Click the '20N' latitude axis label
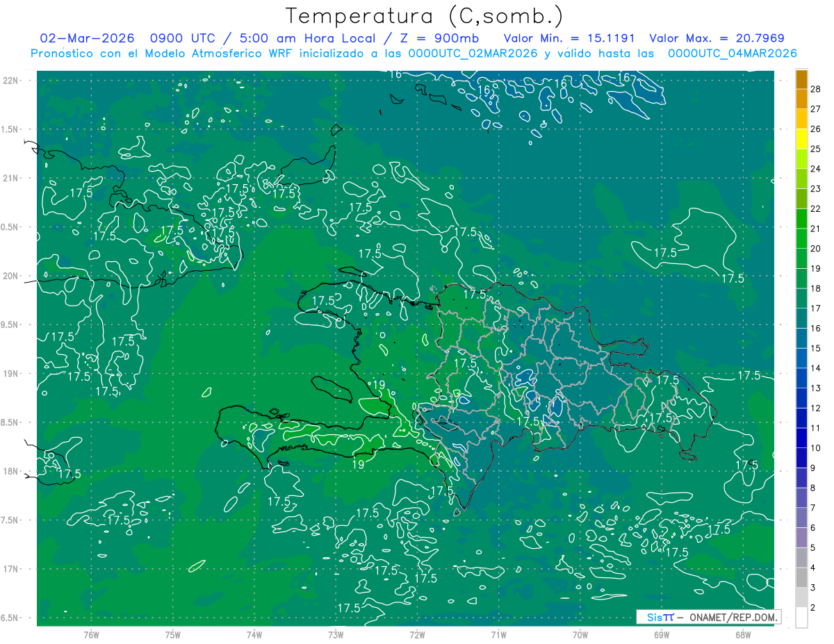 pyautogui.click(x=11, y=276)
